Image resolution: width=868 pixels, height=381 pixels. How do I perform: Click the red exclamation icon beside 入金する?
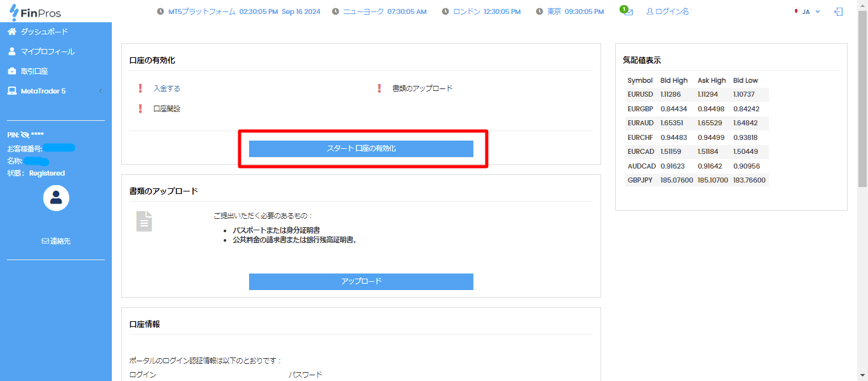point(140,88)
